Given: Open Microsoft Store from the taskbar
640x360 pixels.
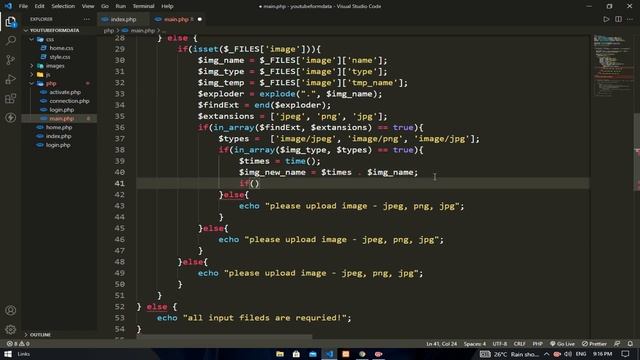Looking at the screenshot, I should (296, 354).
